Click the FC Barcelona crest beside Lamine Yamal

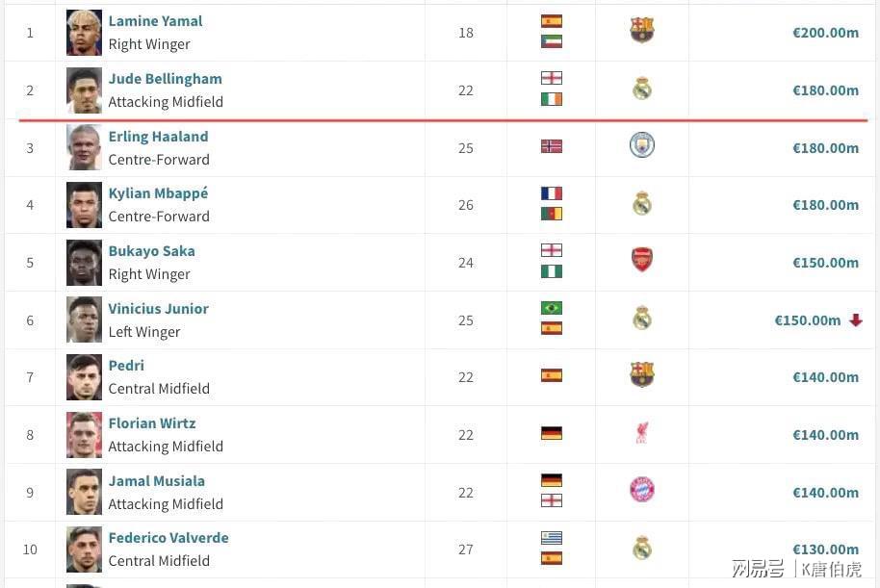[642, 31]
